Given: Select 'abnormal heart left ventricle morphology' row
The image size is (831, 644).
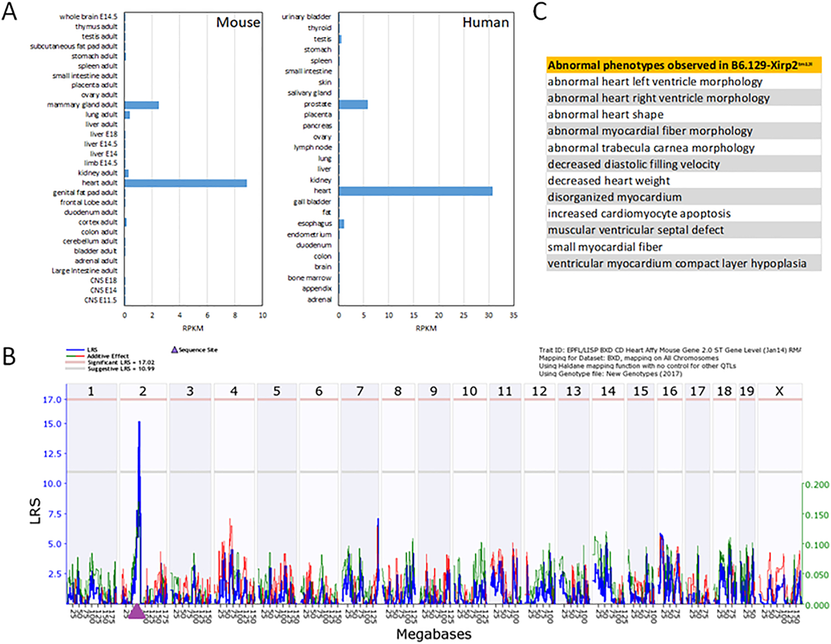Looking at the screenshot, I should 684,81.
